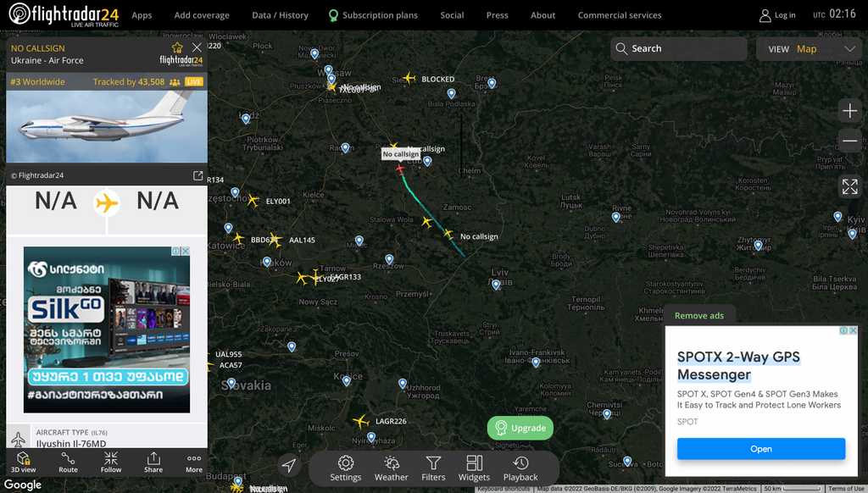Close the Silk GO advertisement

coord(186,252)
